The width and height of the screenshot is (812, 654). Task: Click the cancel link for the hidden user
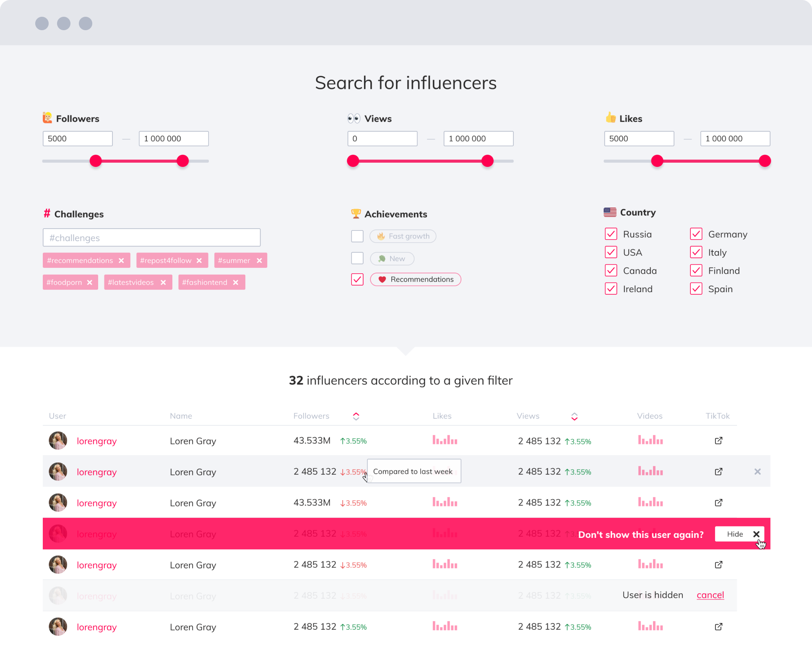(x=710, y=595)
